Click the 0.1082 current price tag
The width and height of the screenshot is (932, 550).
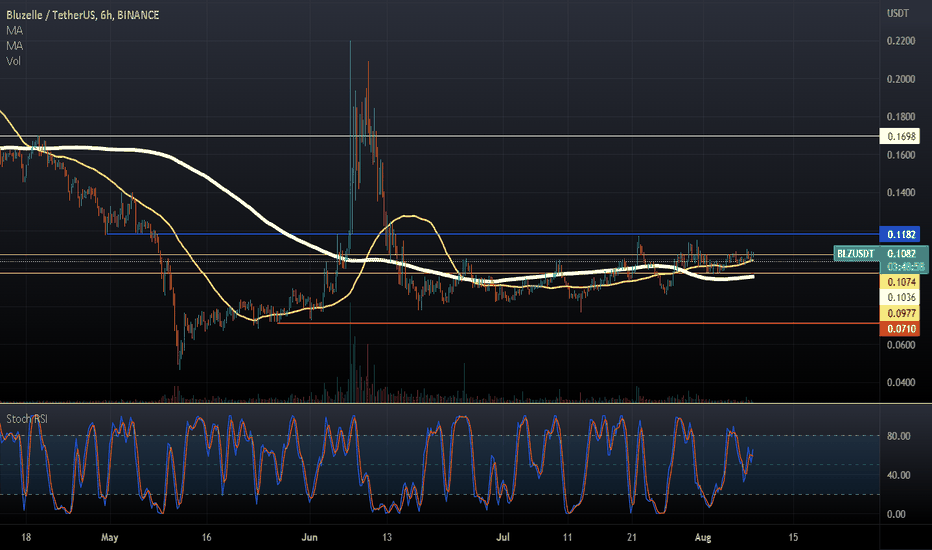(902, 253)
